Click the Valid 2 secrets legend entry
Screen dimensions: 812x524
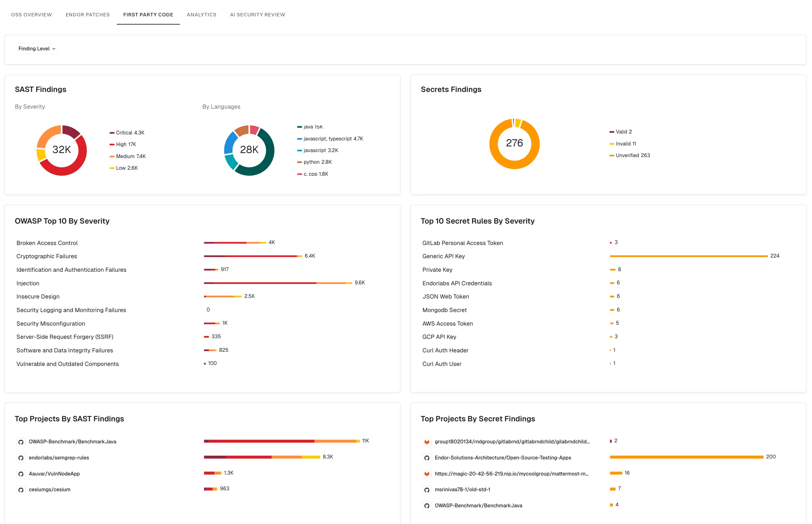621,132
